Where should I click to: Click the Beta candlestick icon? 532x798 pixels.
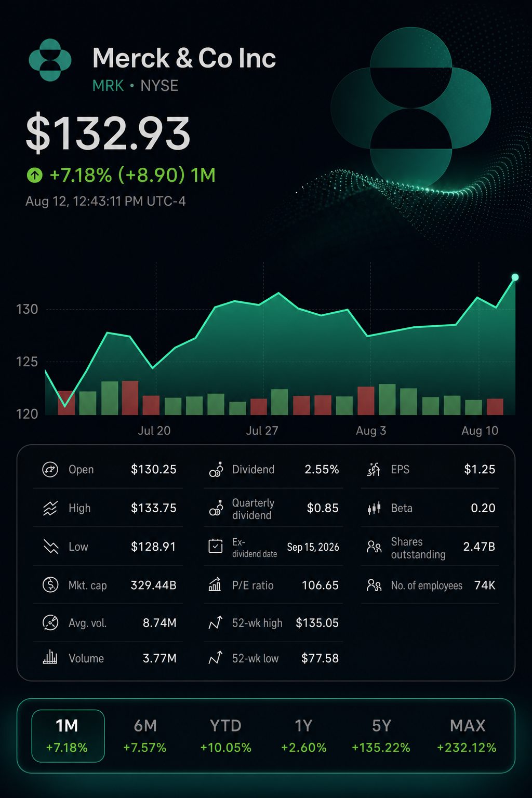pyautogui.click(x=374, y=508)
